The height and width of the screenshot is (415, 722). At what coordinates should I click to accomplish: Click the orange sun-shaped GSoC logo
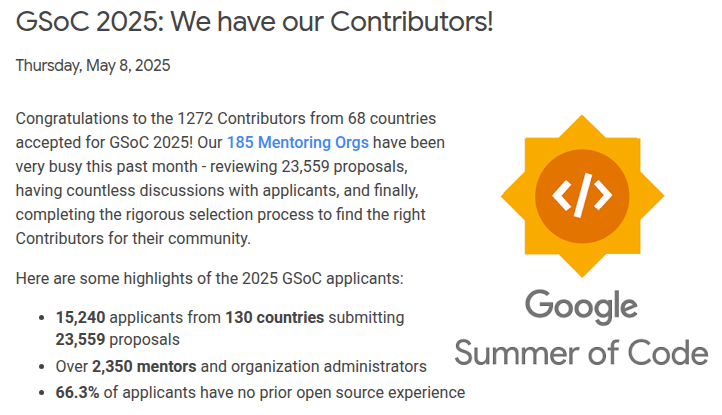tap(582, 196)
